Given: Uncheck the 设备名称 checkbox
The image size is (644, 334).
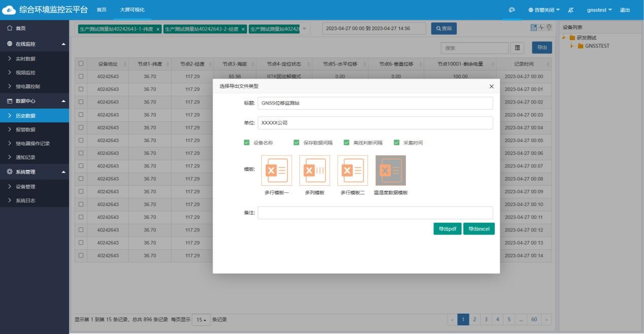Looking at the screenshot, I should point(247,143).
